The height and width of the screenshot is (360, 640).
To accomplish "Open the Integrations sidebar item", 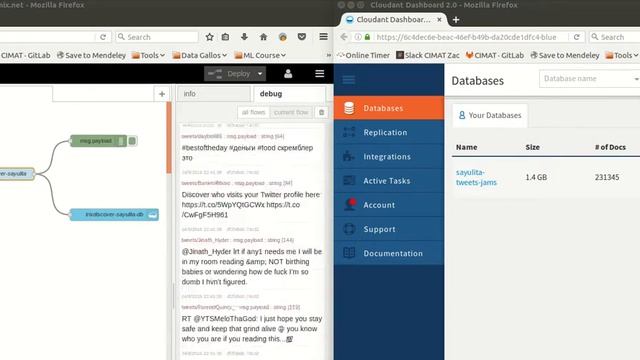I will click(x=389, y=156).
